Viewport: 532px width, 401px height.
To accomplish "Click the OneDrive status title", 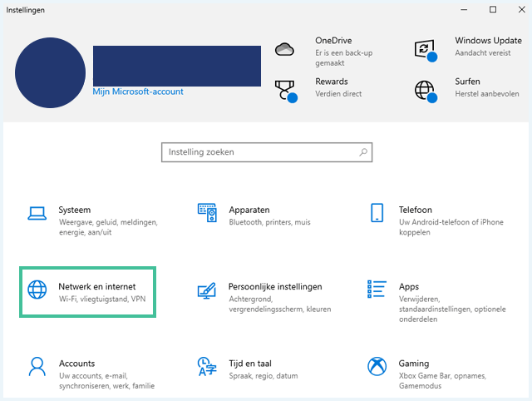I will tap(333, 41).
